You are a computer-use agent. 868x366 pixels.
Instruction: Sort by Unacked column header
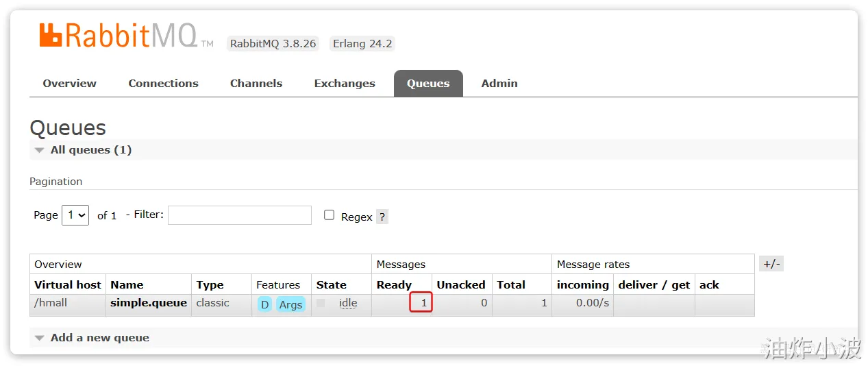[461, 284]
